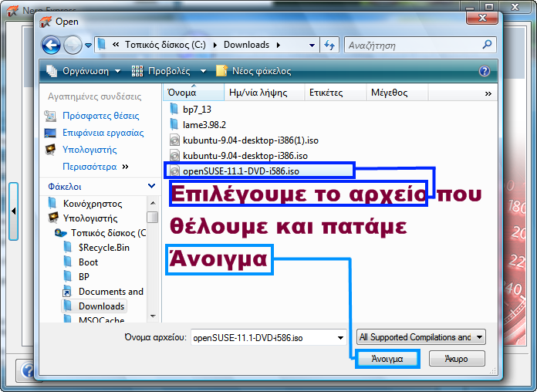The width and height of the screenshot is (537, 392).
Task: Click the Back navigation arrow
Action: 51,45
